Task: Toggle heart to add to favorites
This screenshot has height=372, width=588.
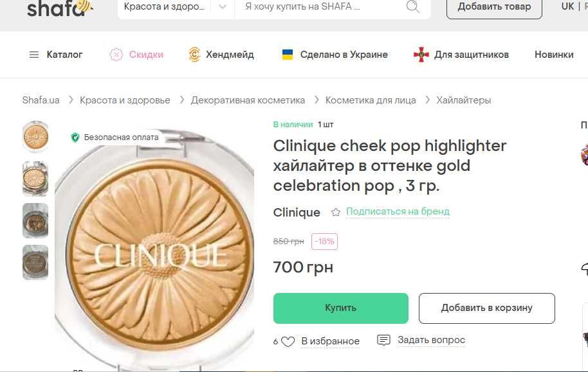Action: pos(288,341)
